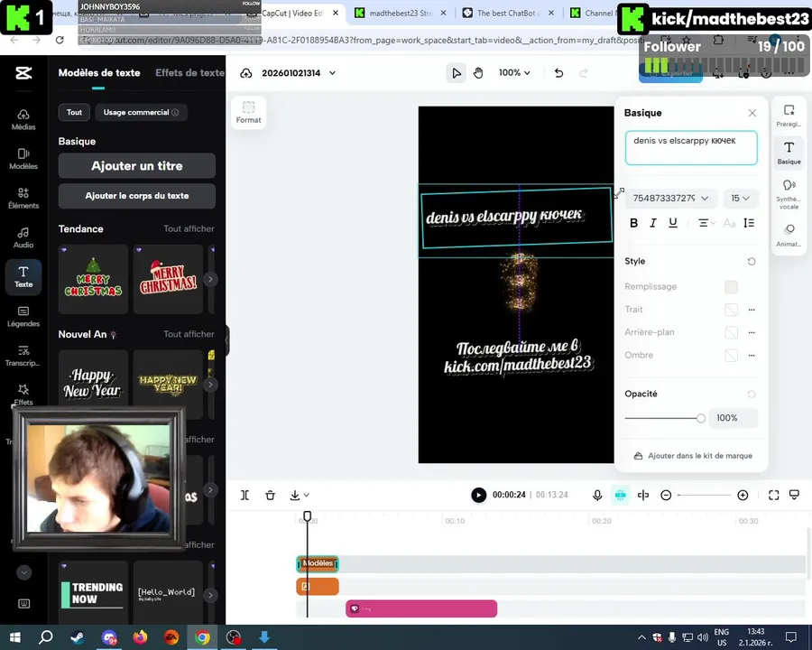812x650 pixels.
Task: Open Préréglages panel on right
Action: click(789, 116)
